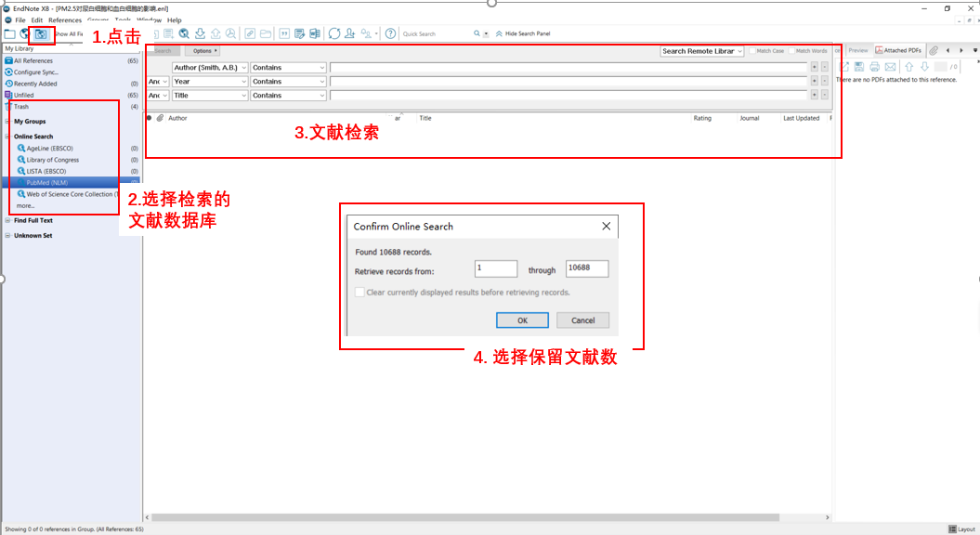Click the New Reference toolbar icon
Viewport: 980px width, 535px height.
(x=168, y=33)
